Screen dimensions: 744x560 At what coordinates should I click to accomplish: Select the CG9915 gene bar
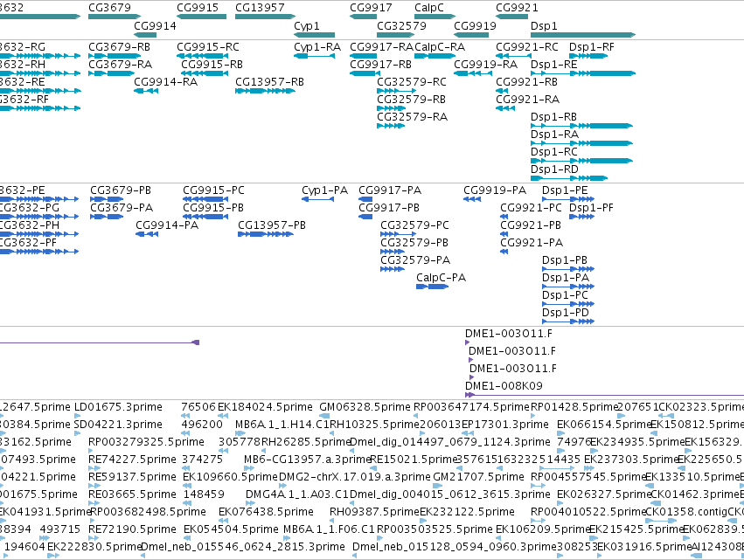click(202, 17)
